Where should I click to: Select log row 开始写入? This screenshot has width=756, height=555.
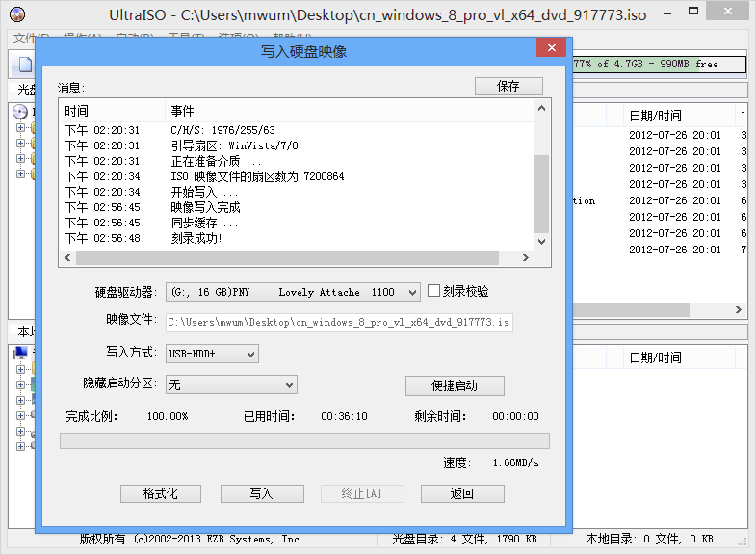pos(297,192)
